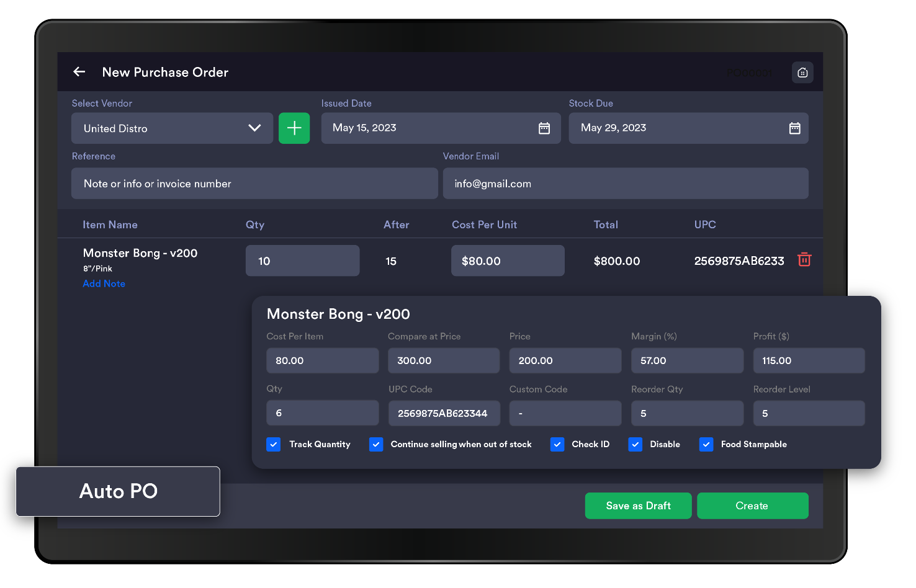The height and width of the screenshot is (588, 916).
Task: Uncheck the Food Stampable checkbox
Action: tap(706, 444)
